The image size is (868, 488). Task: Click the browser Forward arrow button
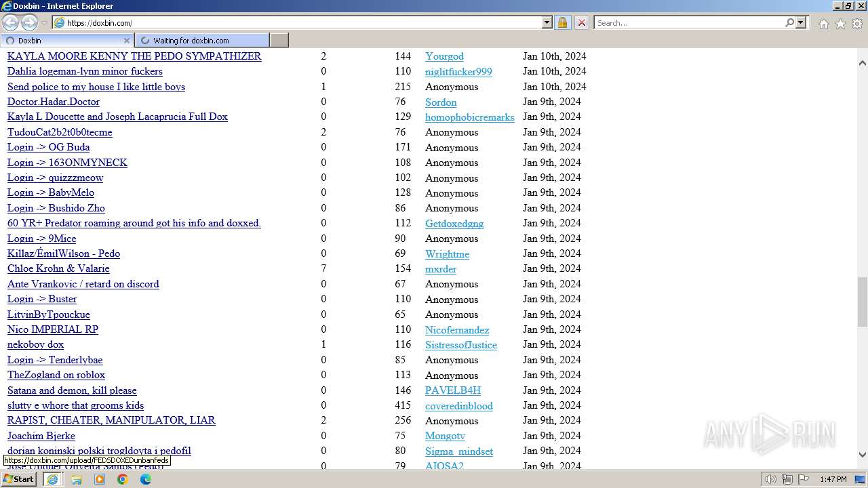29,22
